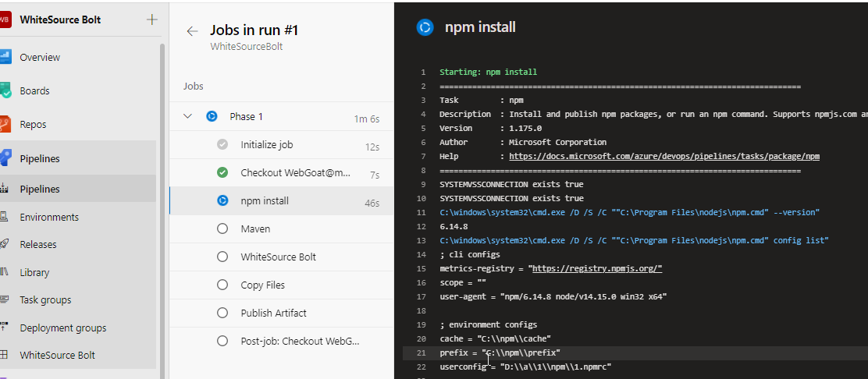Click the npm install running spinner in job list
This screenshot has height=379, width=868.
[x=222, y=201]
